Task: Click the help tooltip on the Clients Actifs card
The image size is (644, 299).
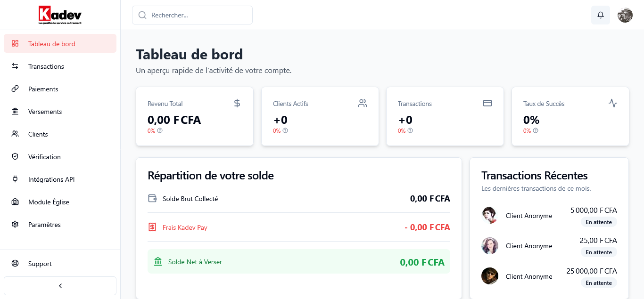Action: tap(286, 130)
